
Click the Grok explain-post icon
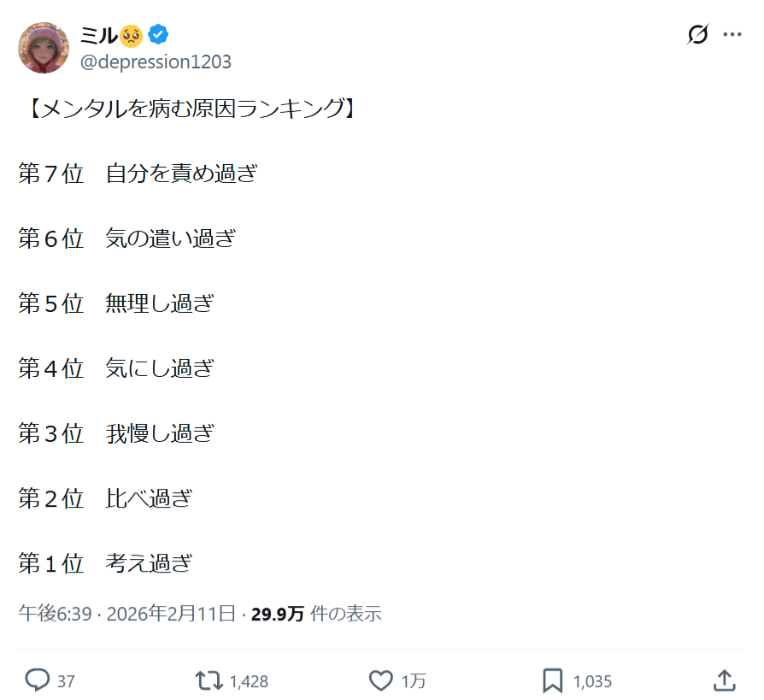(x=698, y=35)
